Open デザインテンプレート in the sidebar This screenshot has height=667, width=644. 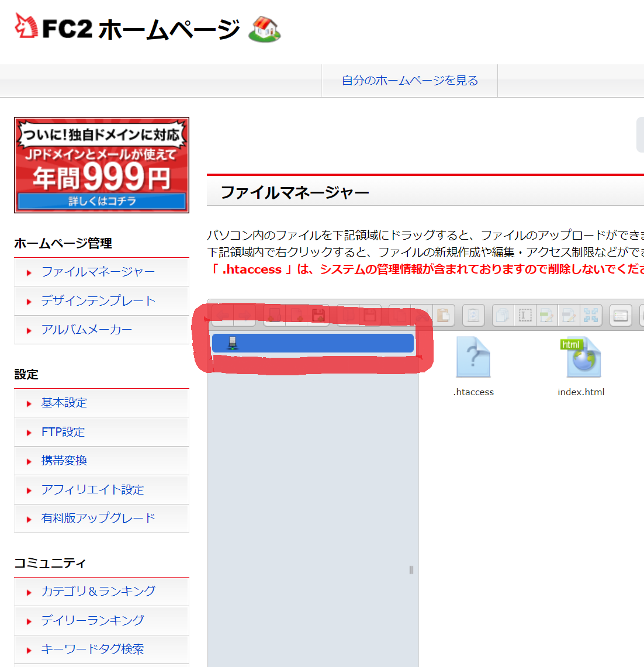(98, 300)
